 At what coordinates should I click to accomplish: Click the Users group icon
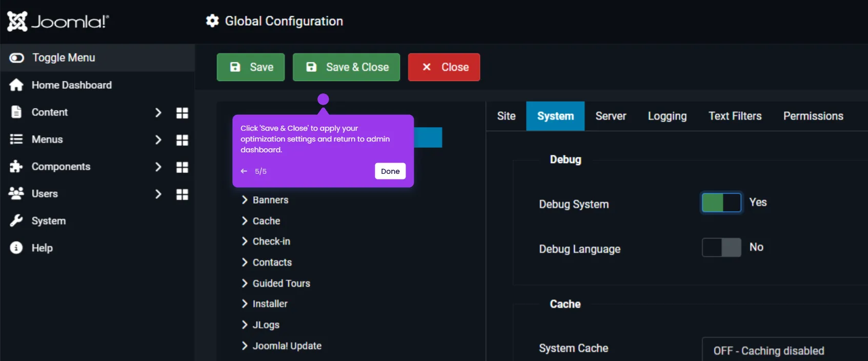(x=16, y=194)
